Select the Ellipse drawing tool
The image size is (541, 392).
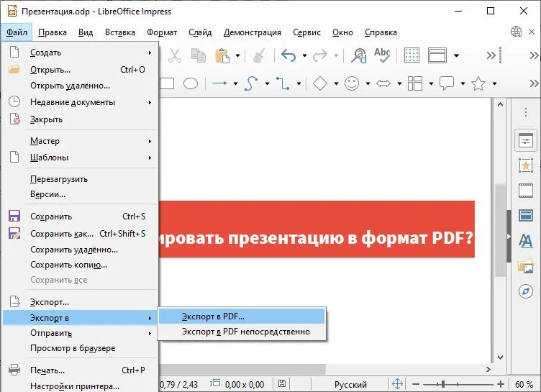[191, 83]
